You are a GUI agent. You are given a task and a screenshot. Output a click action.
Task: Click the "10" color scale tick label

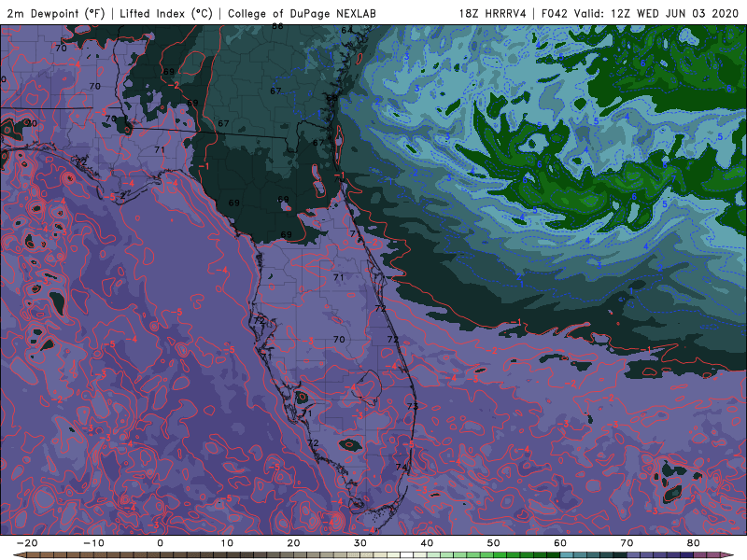point(227,543)
